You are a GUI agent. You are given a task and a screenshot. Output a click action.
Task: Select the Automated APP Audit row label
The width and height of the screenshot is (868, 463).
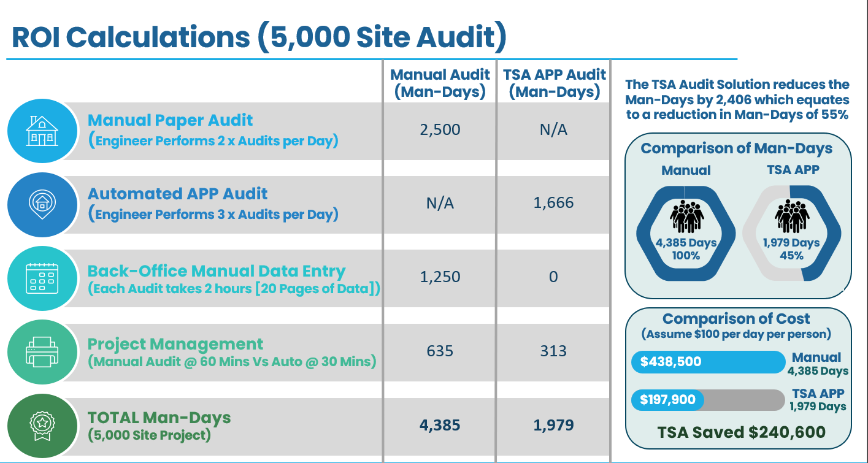[x=177, y=194]
